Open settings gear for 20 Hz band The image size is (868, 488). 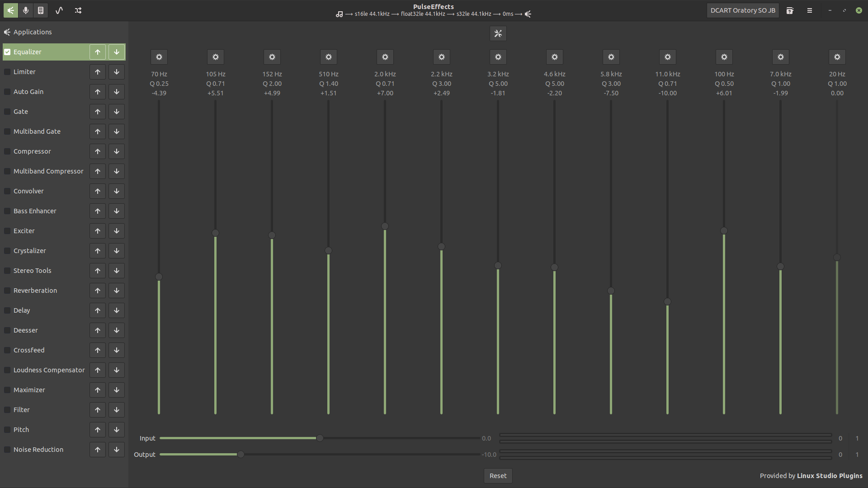coord(837,57)
